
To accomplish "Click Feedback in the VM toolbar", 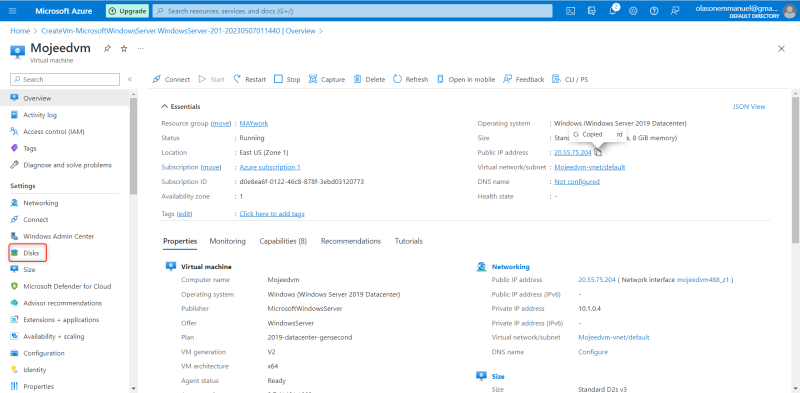I will [523, 79].
